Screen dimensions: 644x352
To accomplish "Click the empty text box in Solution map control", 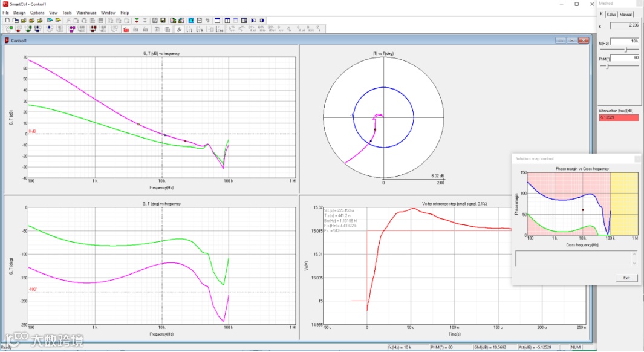I will tap(573, 259).
